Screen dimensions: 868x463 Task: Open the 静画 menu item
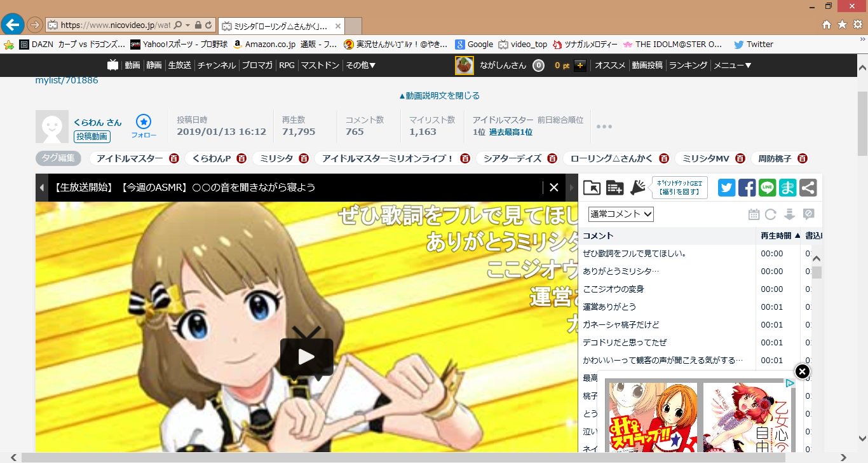pos(154,65)
